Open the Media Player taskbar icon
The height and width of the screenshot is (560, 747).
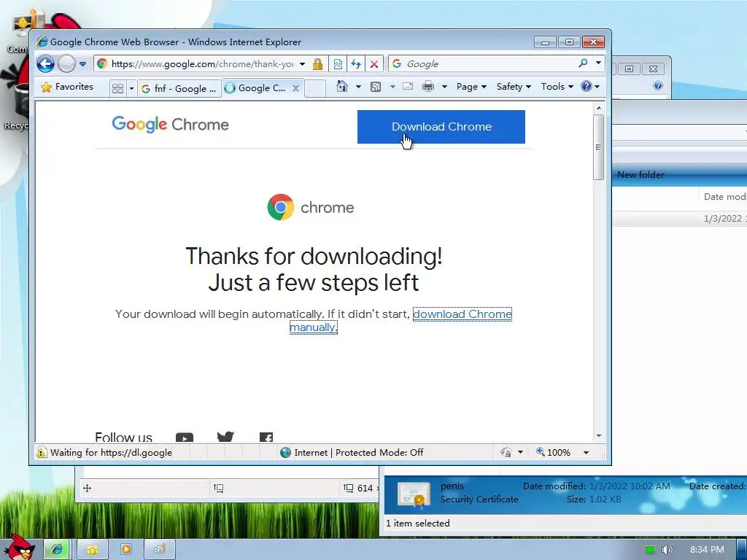pyautogui.click(x=126, y=550)
